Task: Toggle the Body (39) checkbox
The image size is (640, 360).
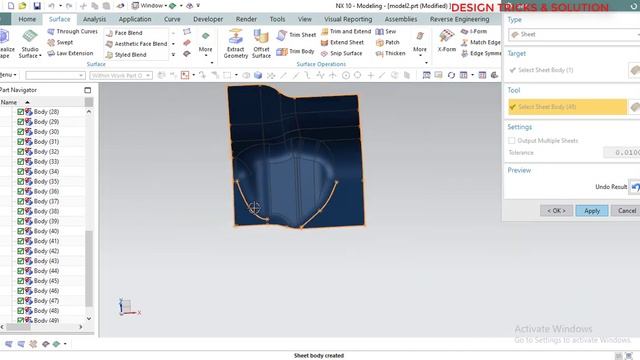Action: pyautogui.click(x=20, y=221)
